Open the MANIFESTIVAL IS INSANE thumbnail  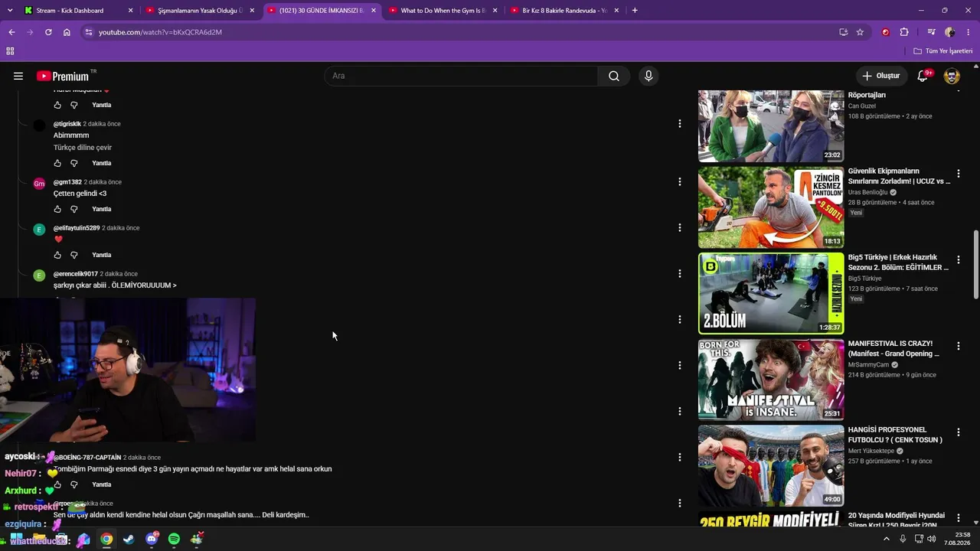pyautogui.click(x=771, y=380)
